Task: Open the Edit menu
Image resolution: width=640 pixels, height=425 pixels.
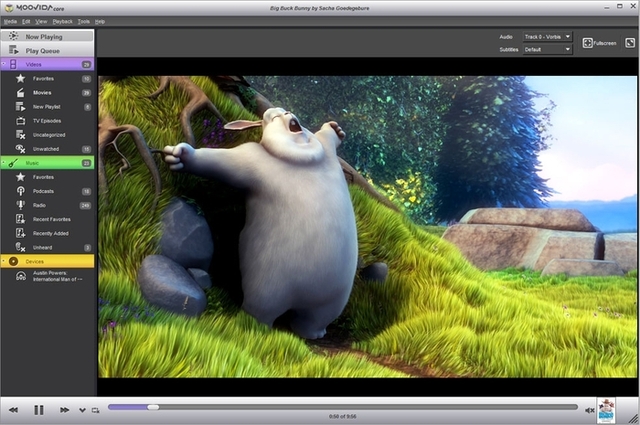Action: click(x=26, y=22)
